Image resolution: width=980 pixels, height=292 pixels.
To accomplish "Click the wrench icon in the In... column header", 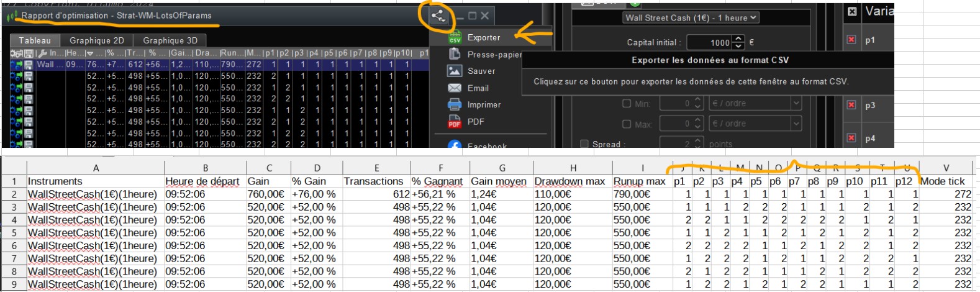I will (x=41, y=53).
